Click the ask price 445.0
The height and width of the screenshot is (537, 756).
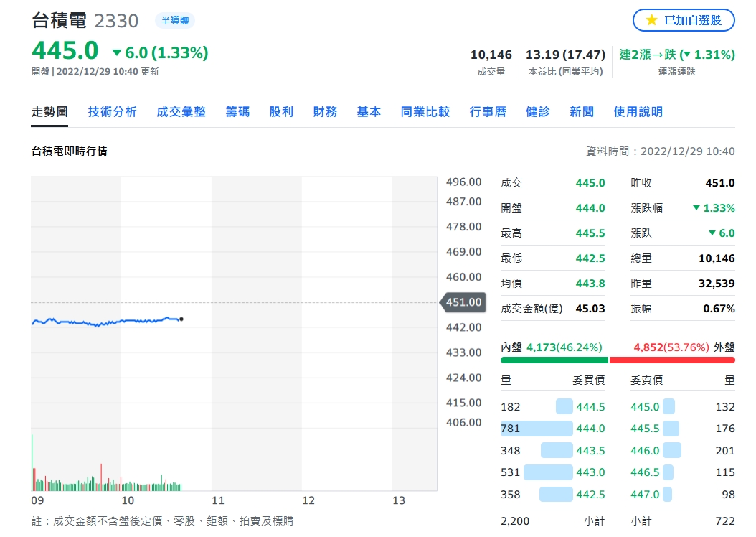pyautogui.click(x=645, y=407)
